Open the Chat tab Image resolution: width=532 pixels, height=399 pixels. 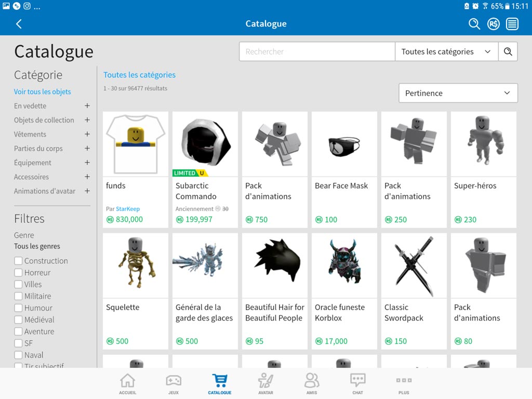tap(357, 384)
